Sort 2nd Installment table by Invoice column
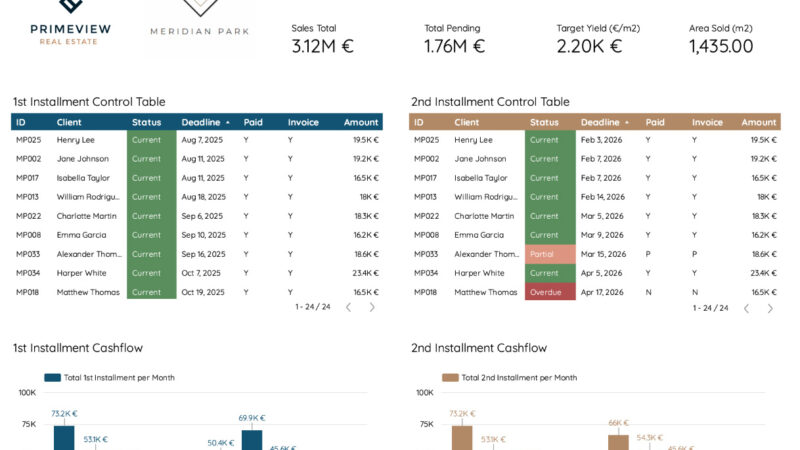 pos(707,122)
